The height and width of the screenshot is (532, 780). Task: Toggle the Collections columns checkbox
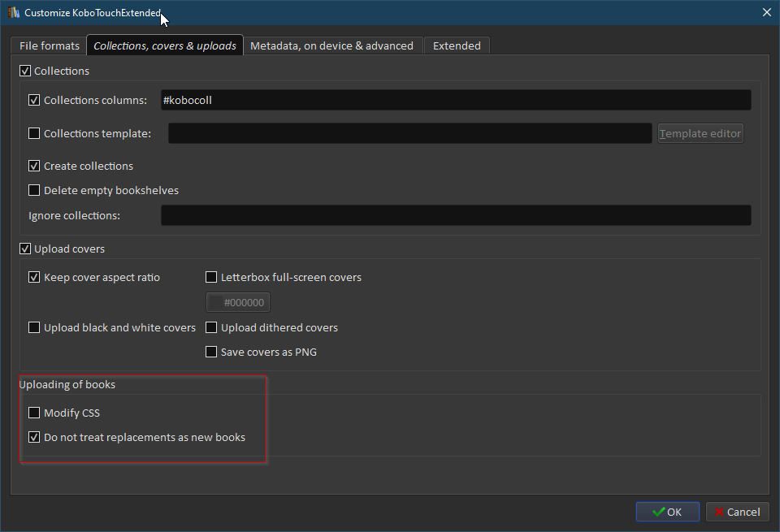(x=34, y=100)
